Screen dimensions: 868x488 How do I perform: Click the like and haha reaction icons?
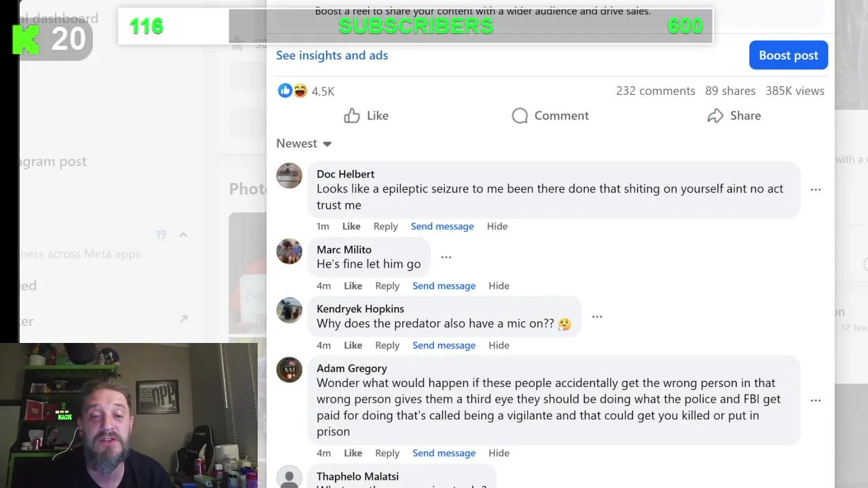tap(292, 91)
